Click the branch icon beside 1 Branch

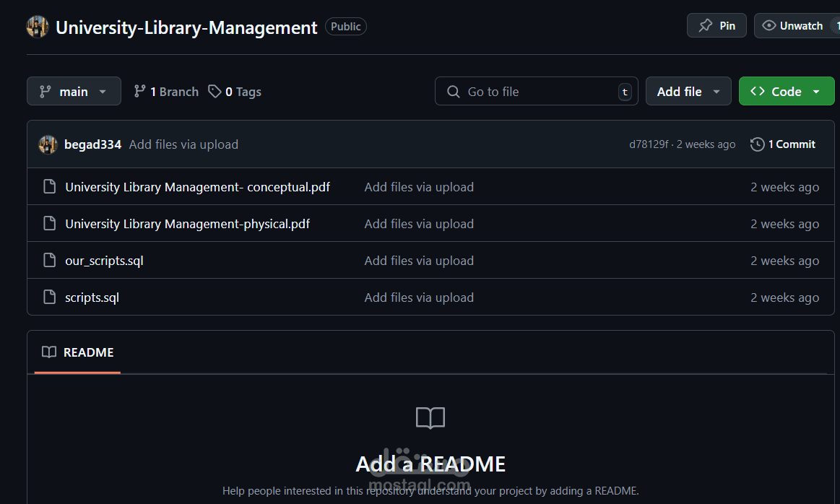point(140,92)
